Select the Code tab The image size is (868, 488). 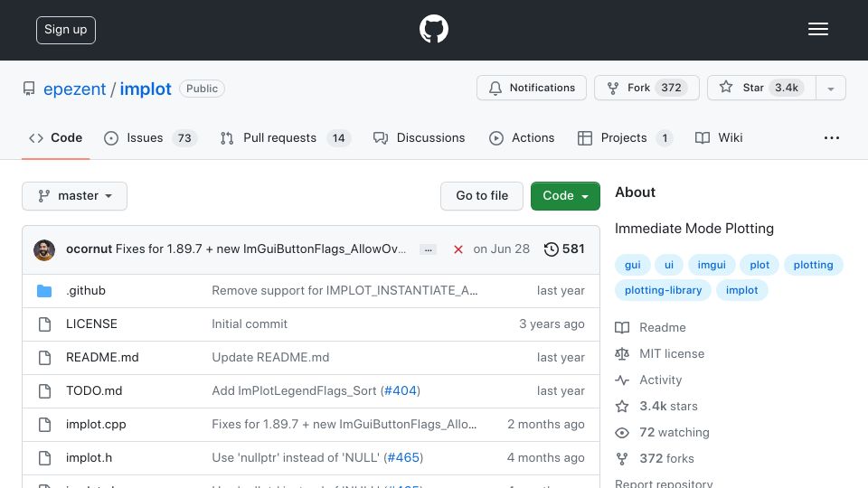point(55,137)
